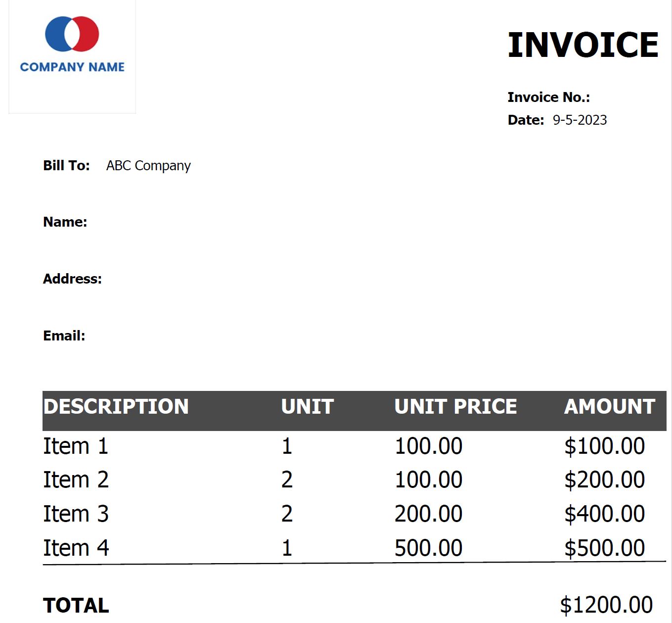This screenshot has width=672, height=623.
Task: Click ABC Company in Bill To
Action: click(148, 166)
